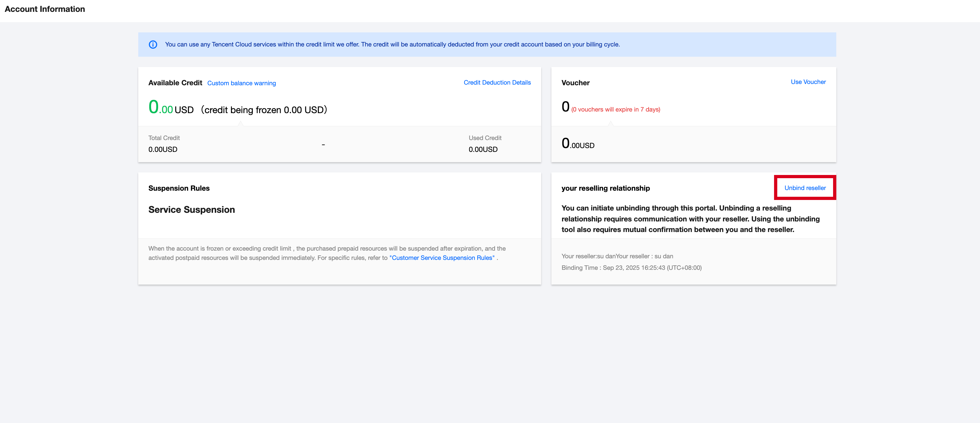
Task: Click the Available Credit heading
Action: pyautogui.click(x=175, y=83)
